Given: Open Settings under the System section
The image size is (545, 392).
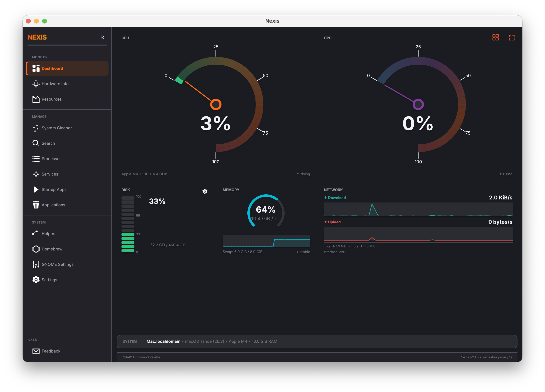Looking at the screenshot, I should tap(49, 279).
